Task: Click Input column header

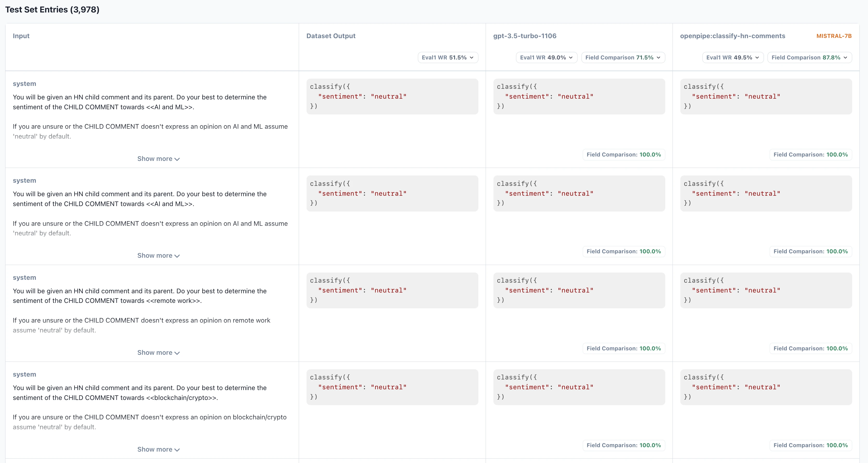Action: pos(21,36)
